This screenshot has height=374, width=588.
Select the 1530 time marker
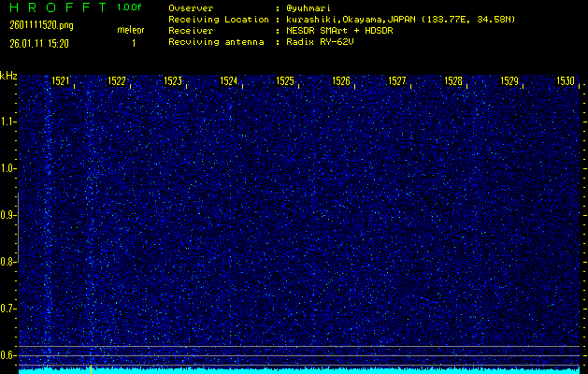point(566,81)
